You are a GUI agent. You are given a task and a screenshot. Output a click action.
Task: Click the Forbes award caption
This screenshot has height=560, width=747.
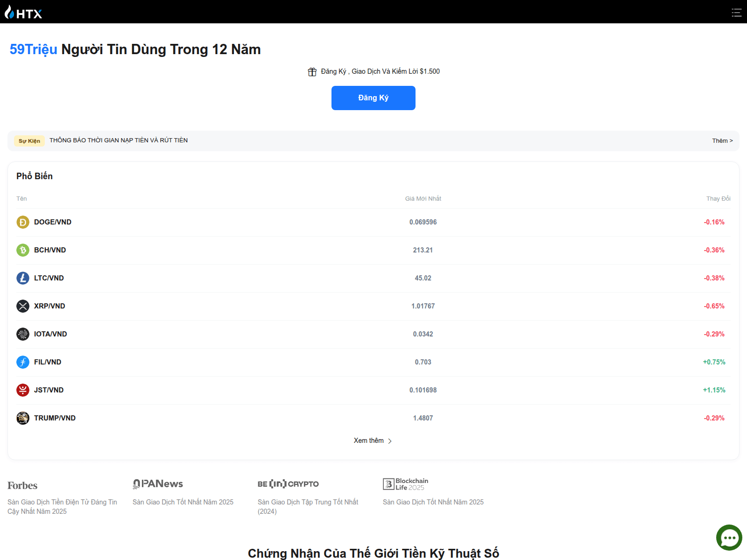pos(63,507)
